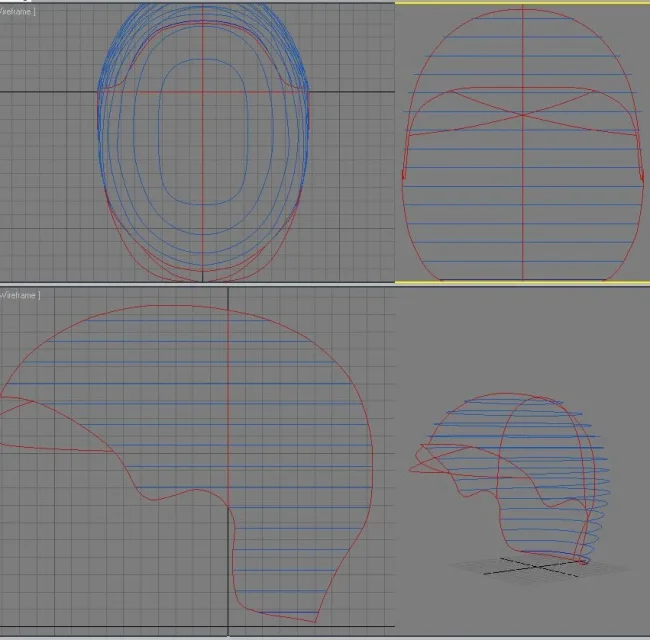Select the red helmet outline dome in front view
650x640 pixels.
coord(460,40)
